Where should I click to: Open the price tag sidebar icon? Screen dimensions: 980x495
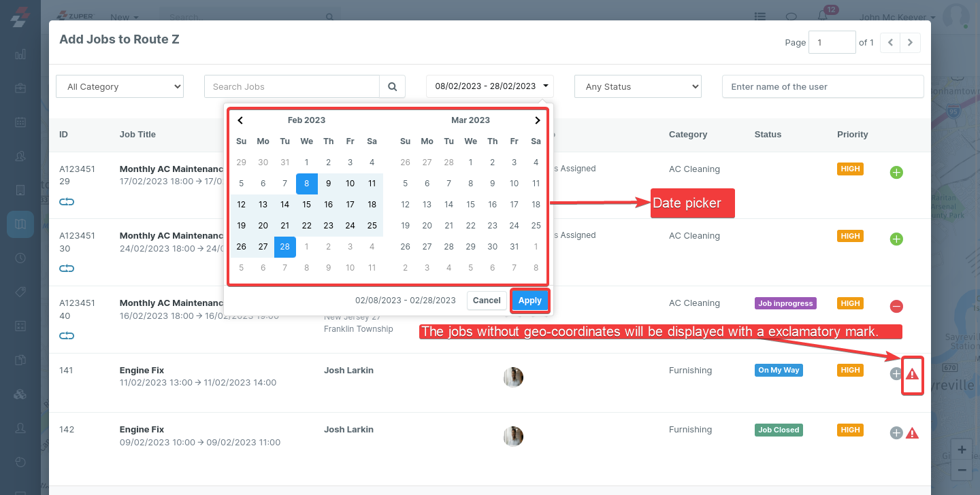coord(20,292)
